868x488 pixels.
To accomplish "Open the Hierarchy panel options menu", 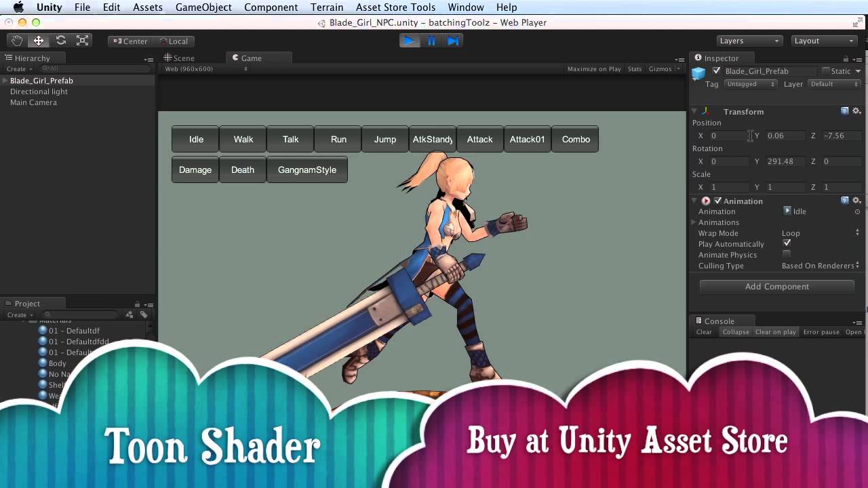I will (x=149, y=59).
